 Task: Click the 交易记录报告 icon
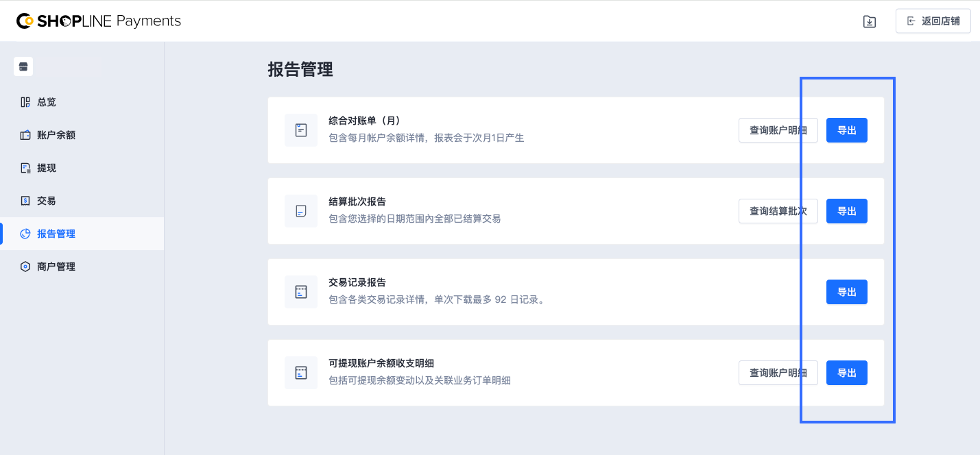(301, 292)
